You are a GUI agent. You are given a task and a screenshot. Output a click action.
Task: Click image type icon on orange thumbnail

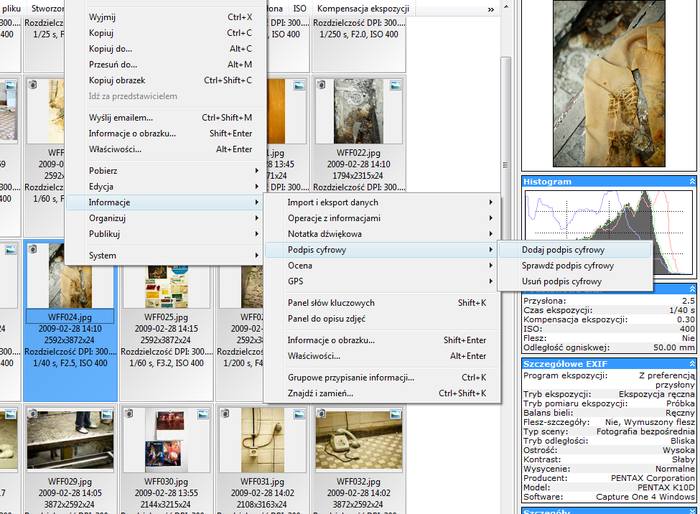(299, 85)
